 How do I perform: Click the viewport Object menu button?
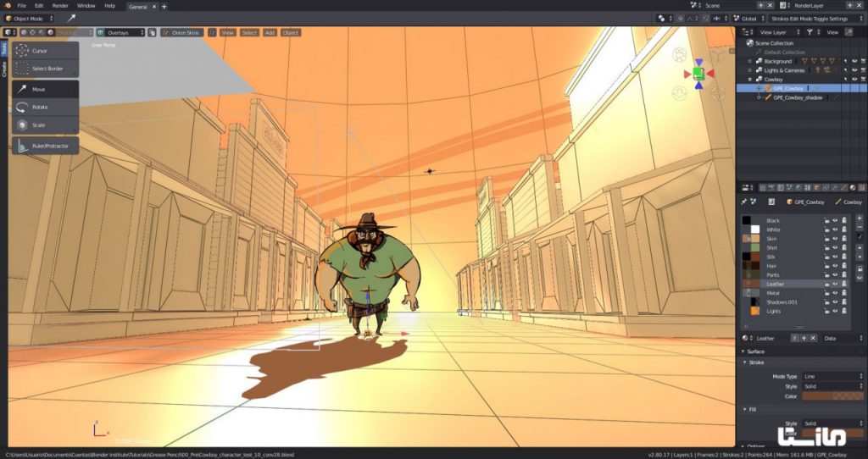(x=291, y=33)
